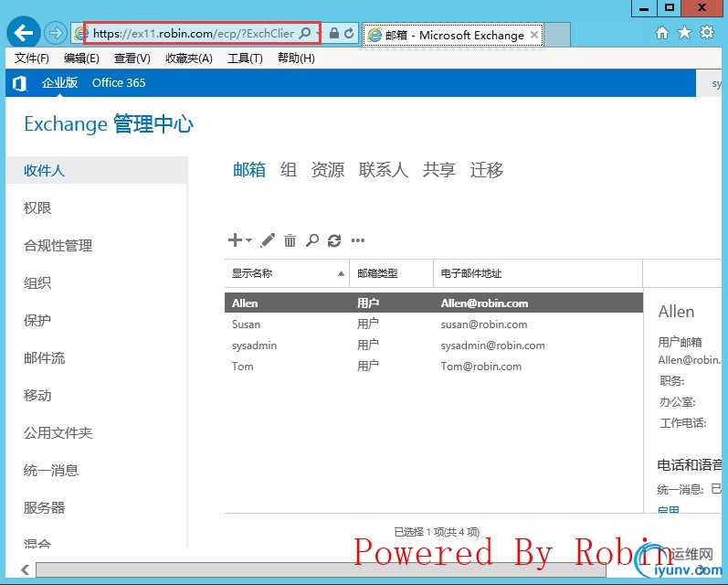The image size is (728, 585).
Task: Click the 电子邮件地址 column header
Action: pyautogui.click(x=538, y=273)
